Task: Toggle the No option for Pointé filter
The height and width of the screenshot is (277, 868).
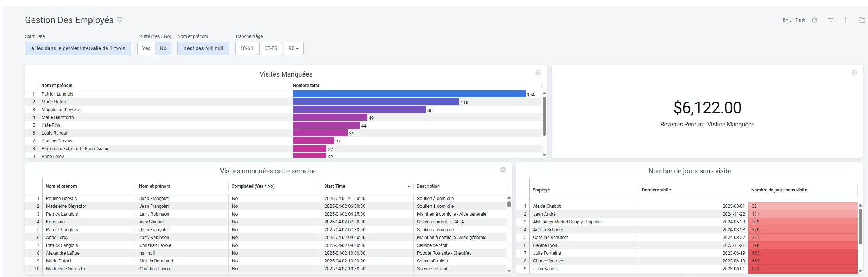Action: coord(163,48)
